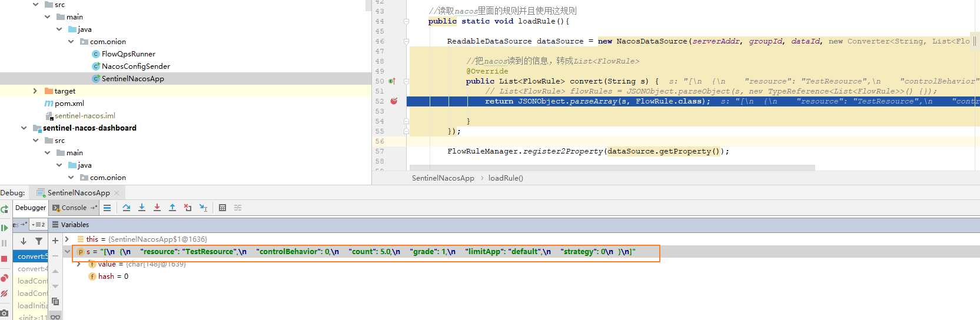This screenshot has width=980, height=320.
Task: Toggle mute breakpoints
Action: point(4,293)
